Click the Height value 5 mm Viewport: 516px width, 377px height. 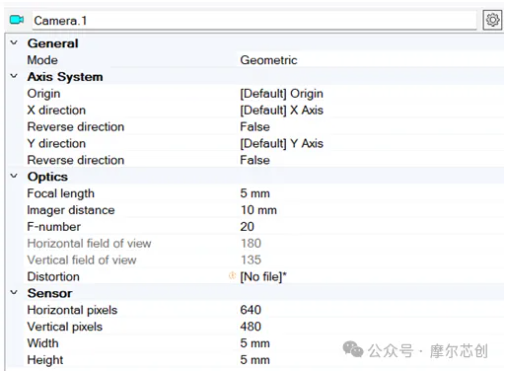255,360
